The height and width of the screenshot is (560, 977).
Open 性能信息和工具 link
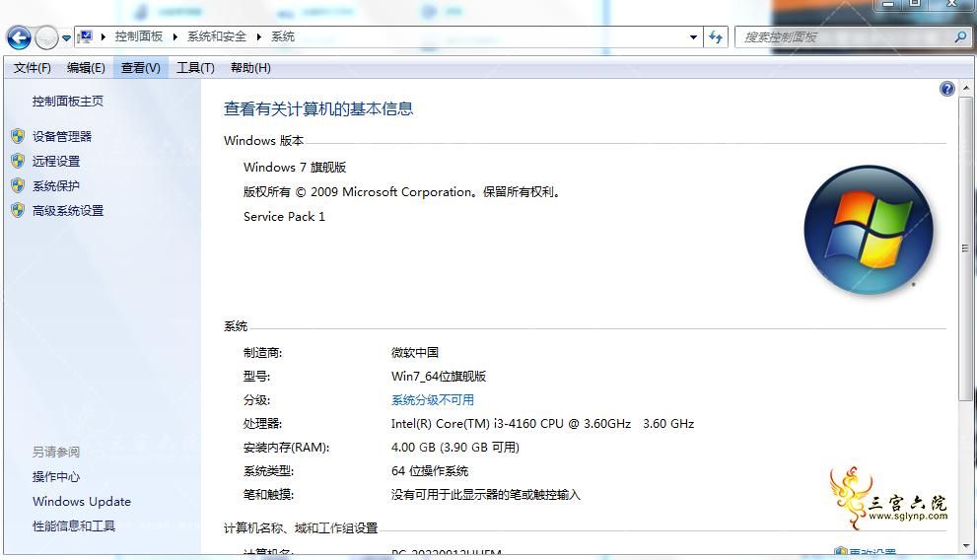click(x=74, y=525)
